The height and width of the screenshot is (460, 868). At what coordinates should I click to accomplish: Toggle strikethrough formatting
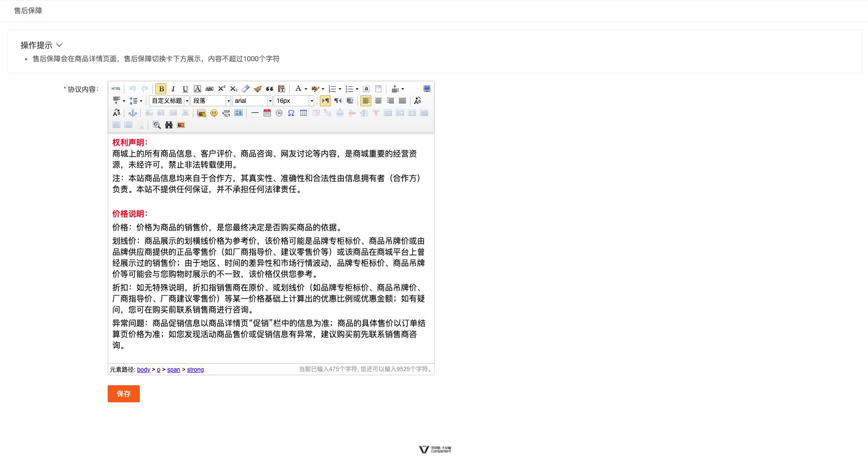209,89
